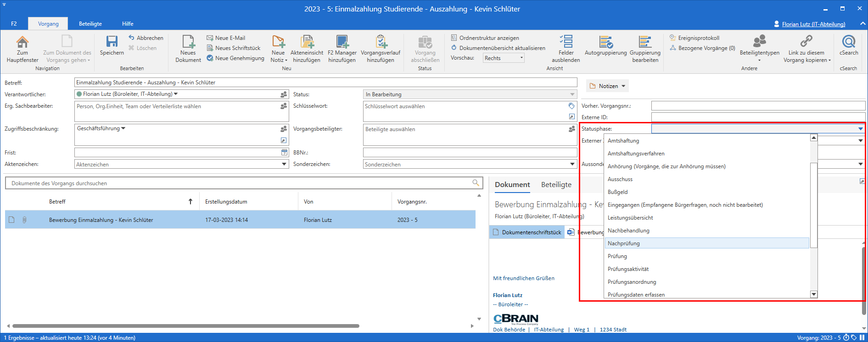Click Akteneinsicht hinzufügen icon
The image size is (868, 342).
307,42
